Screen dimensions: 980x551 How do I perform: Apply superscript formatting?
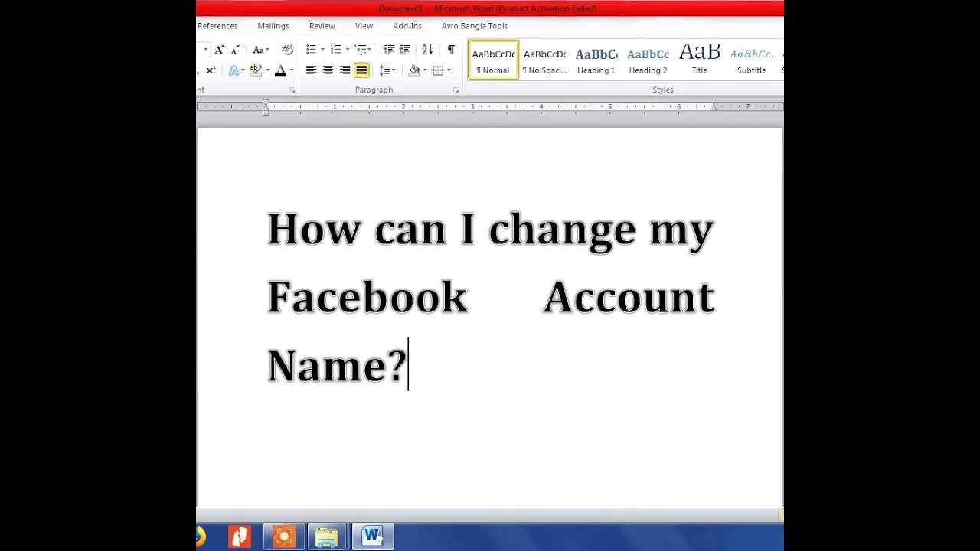(x=211, y=70)
